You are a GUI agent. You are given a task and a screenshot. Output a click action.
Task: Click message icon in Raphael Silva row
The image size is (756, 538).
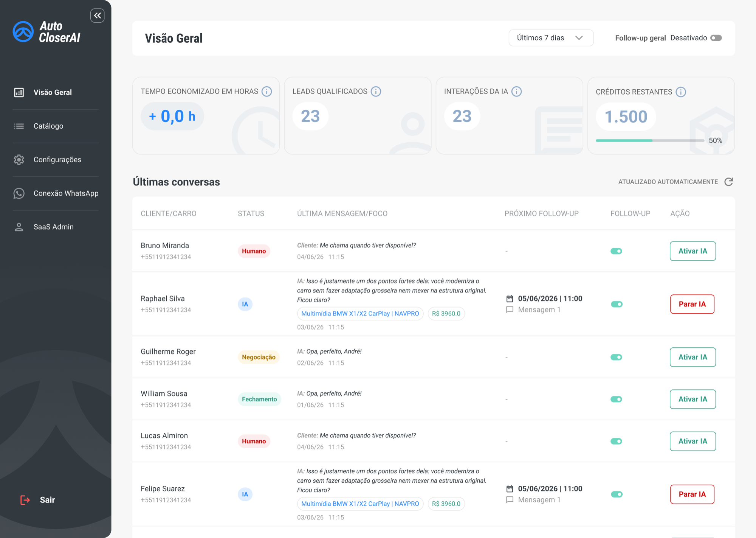pos(510,309)
